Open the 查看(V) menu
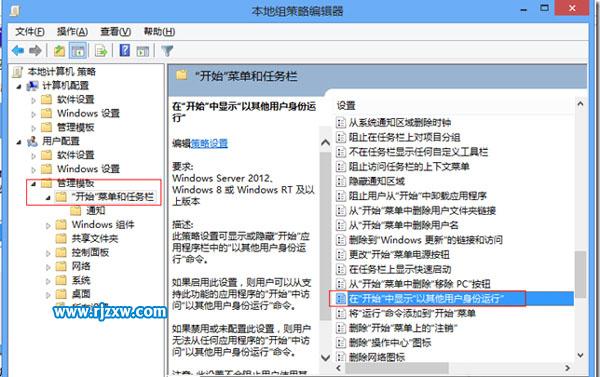The width and height of the screenshot is (600, 377). click(x=116, y=32)
